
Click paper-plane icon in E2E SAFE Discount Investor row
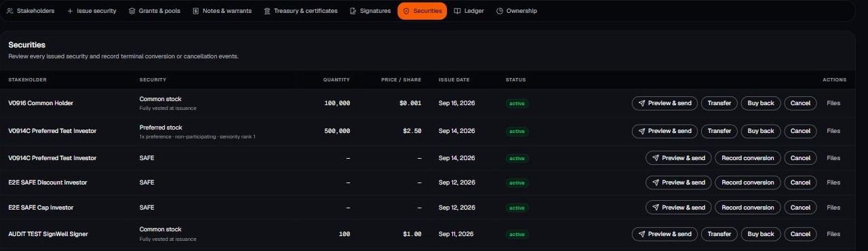point(655,182)
